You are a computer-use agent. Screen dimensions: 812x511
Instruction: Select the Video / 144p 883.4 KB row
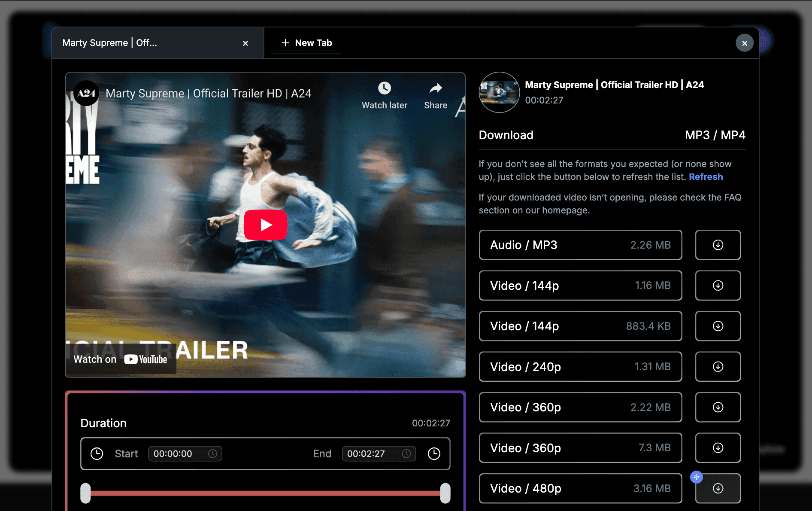580,326
